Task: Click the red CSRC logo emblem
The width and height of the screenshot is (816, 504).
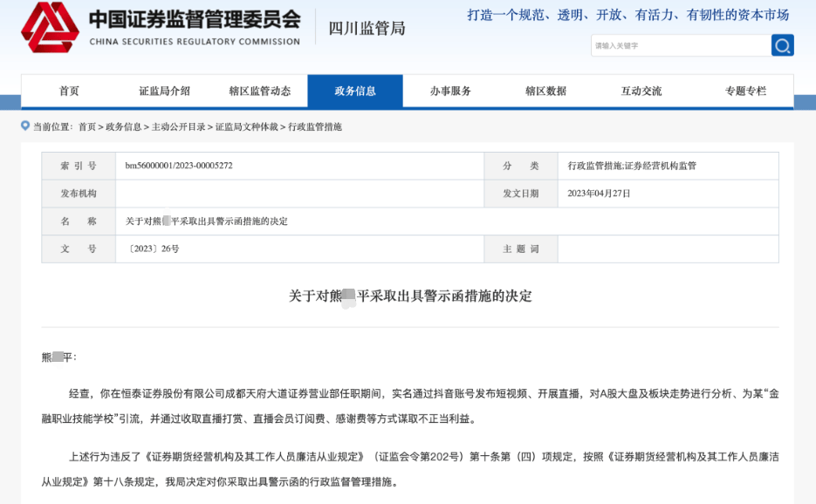Action: pos(50,27)
